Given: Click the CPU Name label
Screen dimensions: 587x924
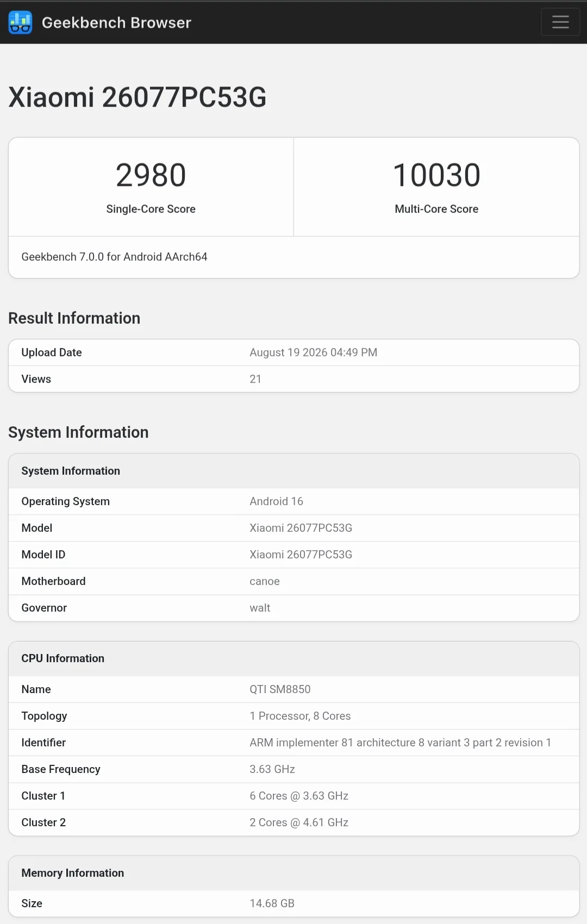Looking at the screenshot, I should (36, 689).
